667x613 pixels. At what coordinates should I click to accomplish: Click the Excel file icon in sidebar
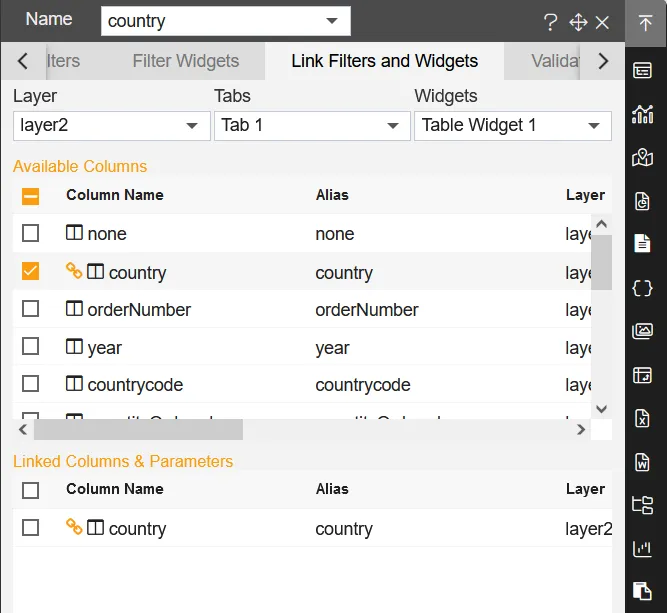coord(642,418)
